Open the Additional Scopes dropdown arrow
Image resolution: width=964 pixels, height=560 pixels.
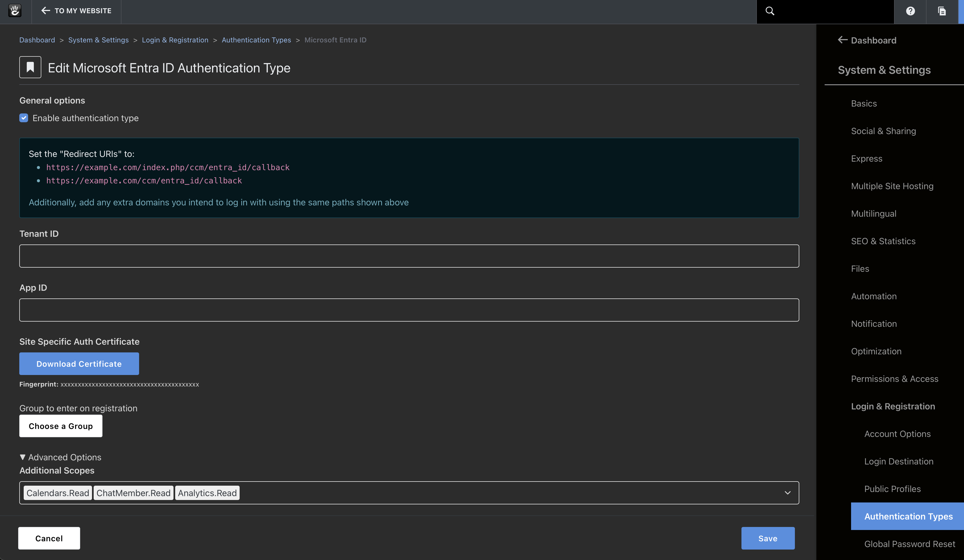pos(787,493)
